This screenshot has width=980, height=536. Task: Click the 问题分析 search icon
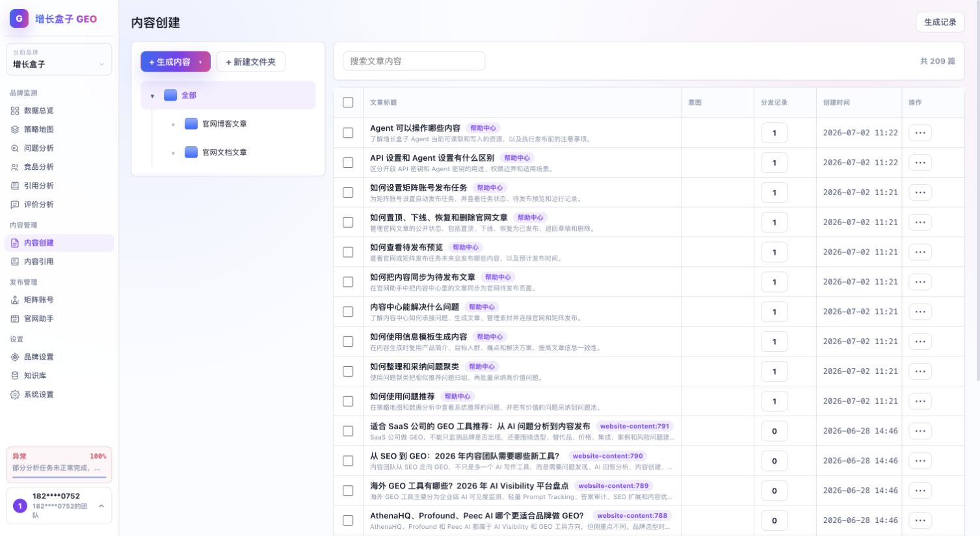tap(15, 148)
